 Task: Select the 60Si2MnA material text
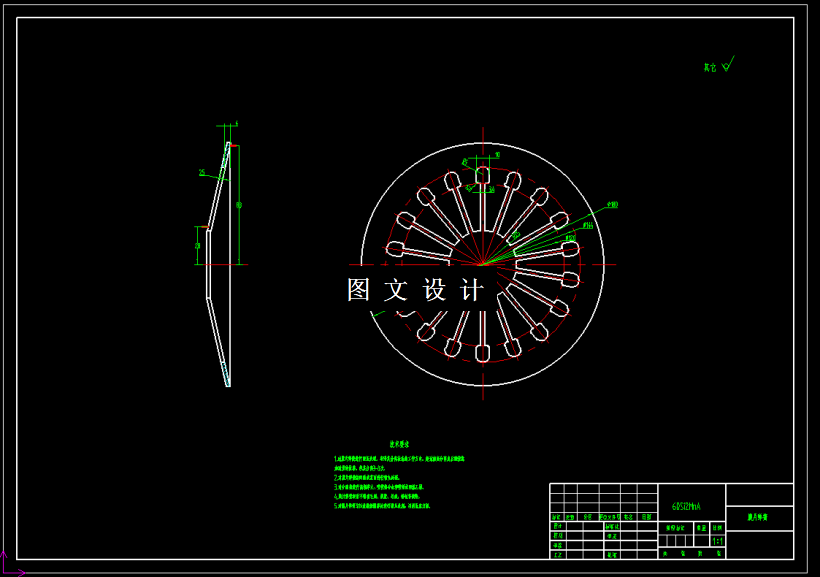686,506
